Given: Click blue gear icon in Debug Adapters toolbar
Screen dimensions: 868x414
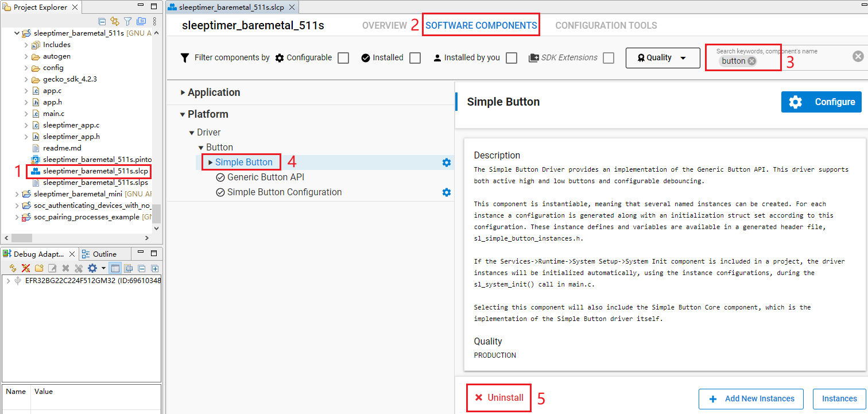Looking at the screenshot, I should pyautogui.click(x=92, y=268).
